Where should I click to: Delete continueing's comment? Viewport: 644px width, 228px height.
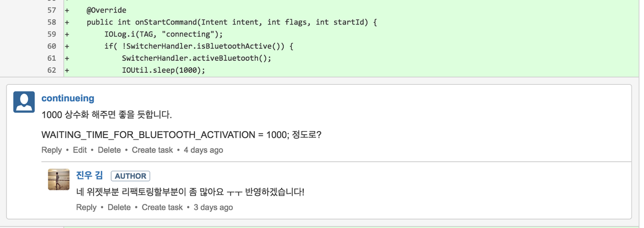109,150
